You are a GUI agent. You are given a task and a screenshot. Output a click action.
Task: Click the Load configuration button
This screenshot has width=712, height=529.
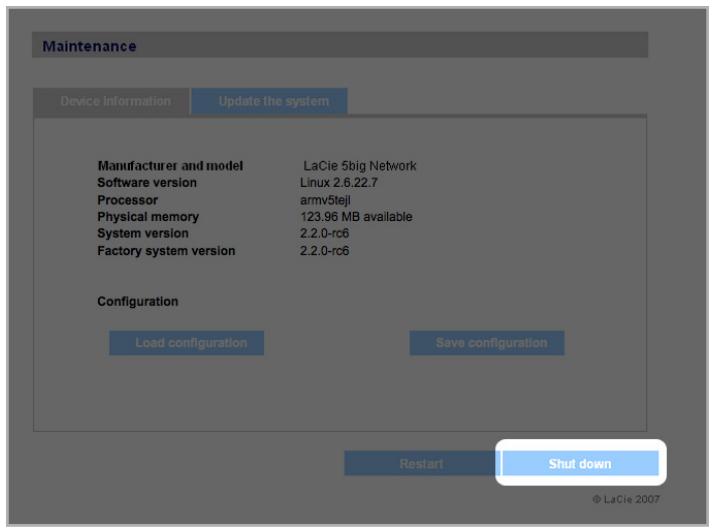pos(187,343)
